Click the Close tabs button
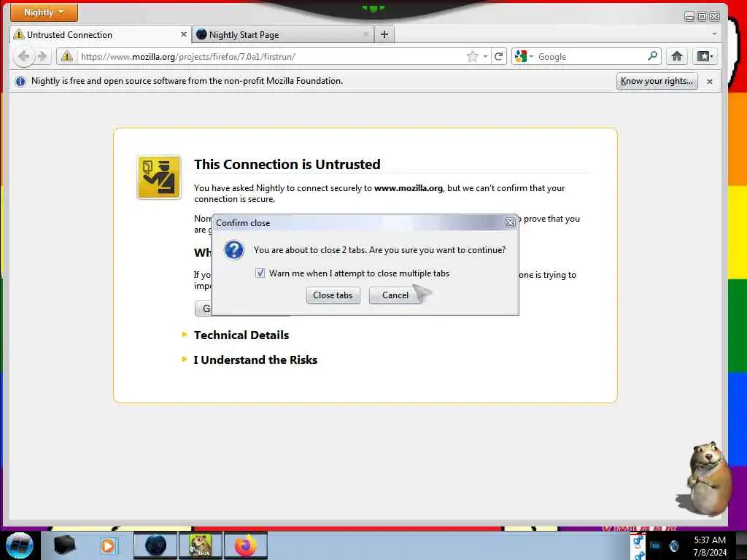Screen dimensions: 747x560 [x=333, y=295]
